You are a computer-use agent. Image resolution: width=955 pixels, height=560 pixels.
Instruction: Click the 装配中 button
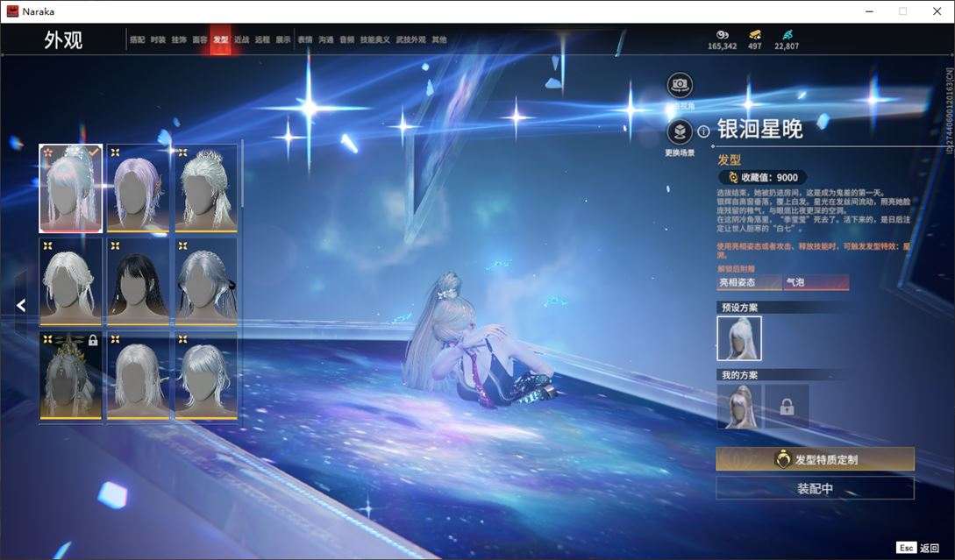[815, 488]
